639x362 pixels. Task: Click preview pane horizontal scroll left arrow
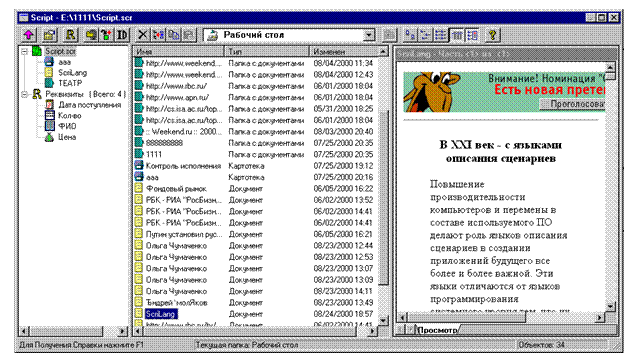403,317
